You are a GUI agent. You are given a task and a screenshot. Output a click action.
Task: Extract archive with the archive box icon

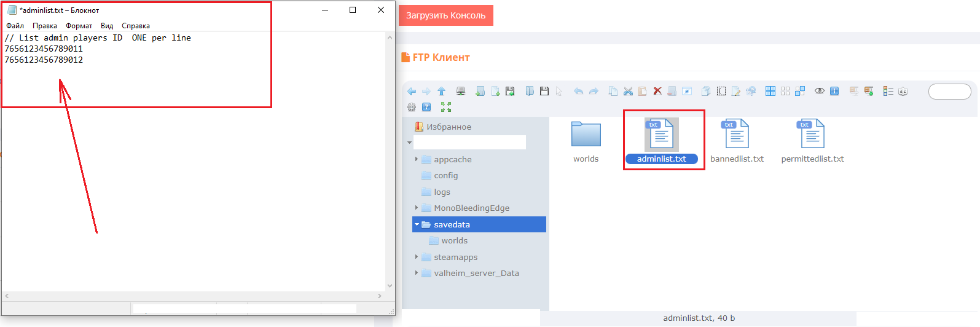pos(854,91)
